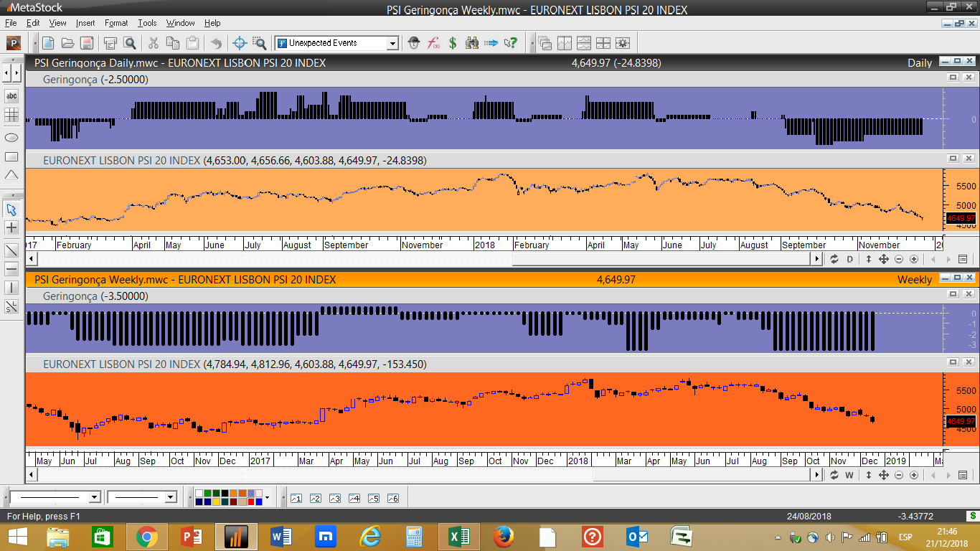Expand the color palette dropdown arrow

[268, 497]
